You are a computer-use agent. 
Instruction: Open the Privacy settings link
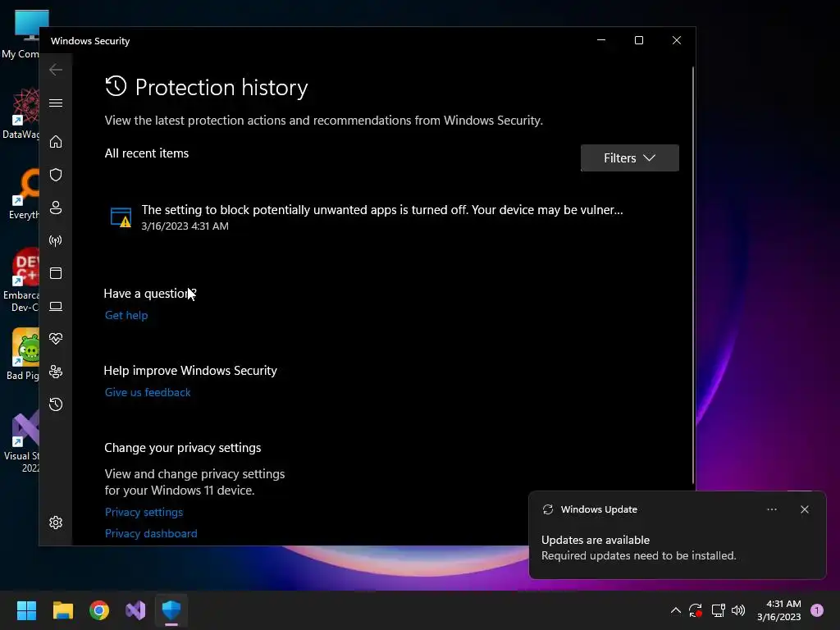tap(144, 512)
